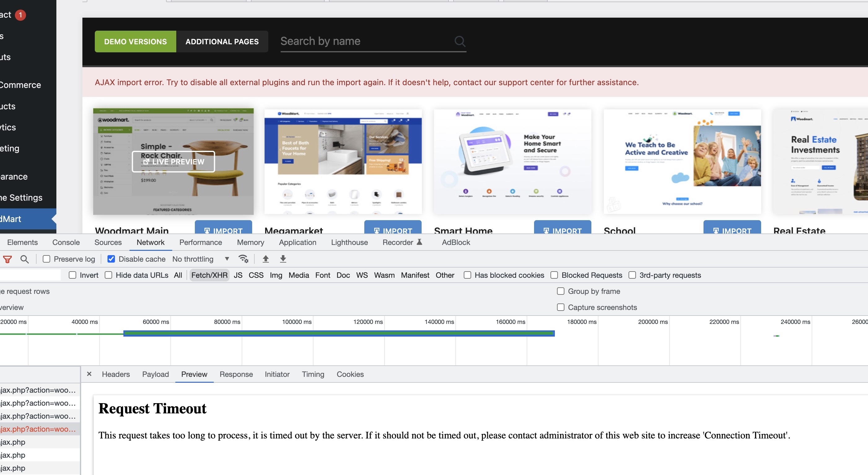Open the Response tab
868x475 pixels.
(x=236, y=374)
